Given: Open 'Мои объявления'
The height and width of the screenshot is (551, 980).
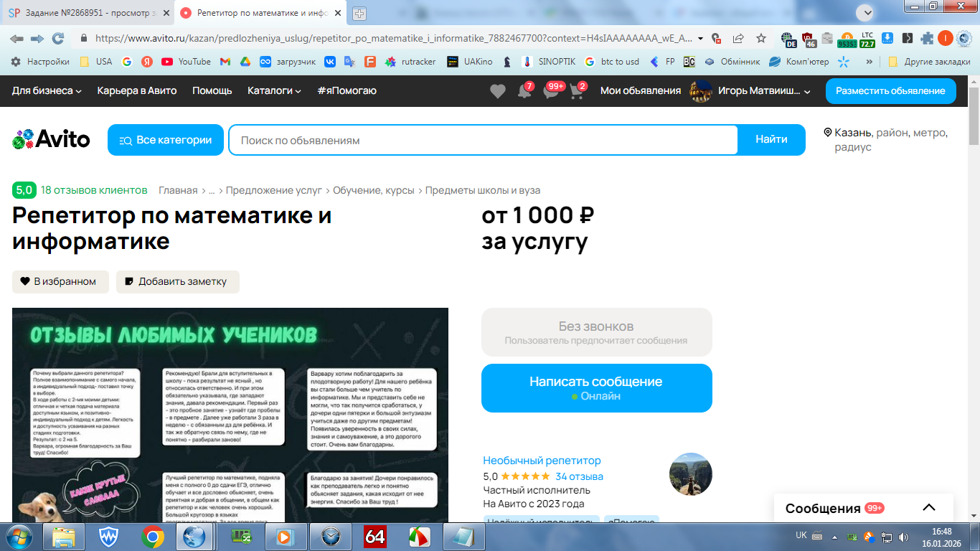Looking at the screenshot, I should pyautogui.click(x=641, y=90).
